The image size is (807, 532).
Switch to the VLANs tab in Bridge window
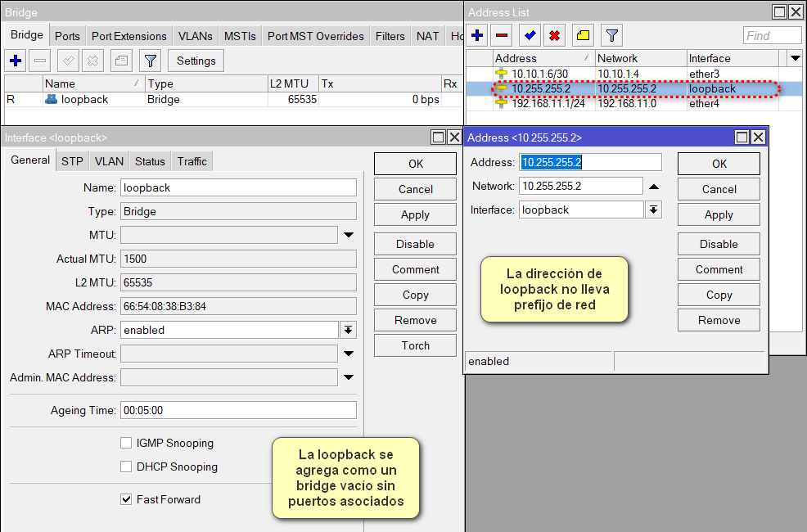tap(195, 36)
